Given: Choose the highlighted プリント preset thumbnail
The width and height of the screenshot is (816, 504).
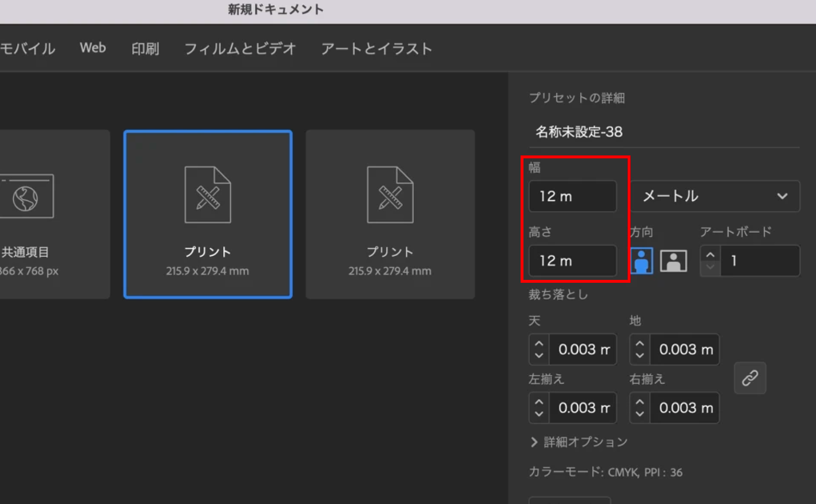Looking at the screenshot, I should click(208, 214).
